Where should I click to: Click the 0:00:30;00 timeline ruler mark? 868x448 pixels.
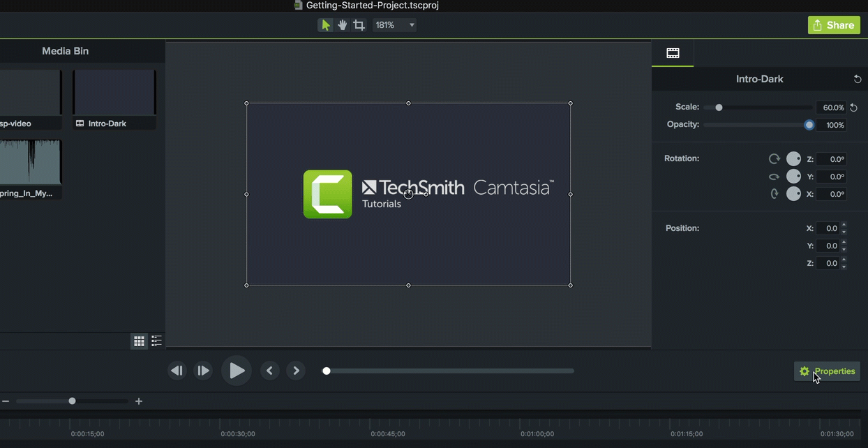(x=238, y=434)
